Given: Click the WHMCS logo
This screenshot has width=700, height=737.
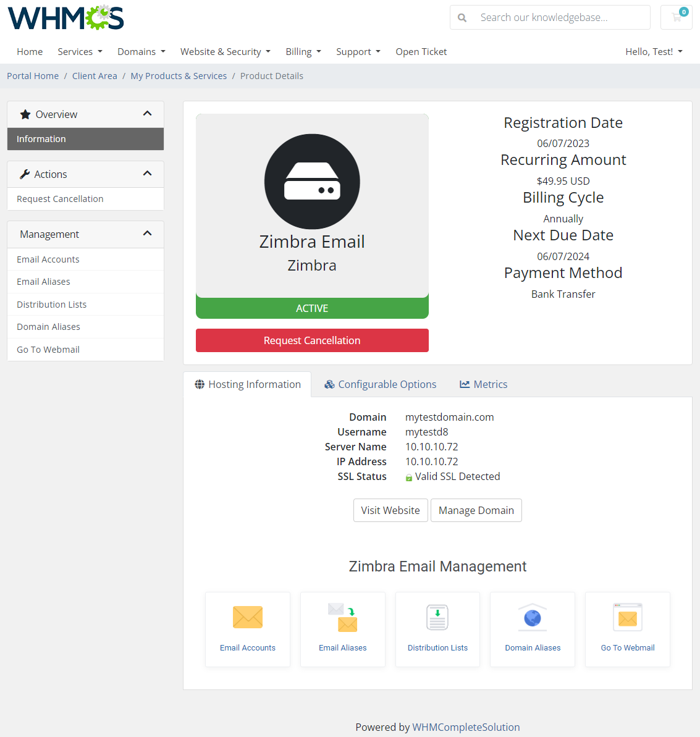Looking at the screenshot, I should pos(65,17).
